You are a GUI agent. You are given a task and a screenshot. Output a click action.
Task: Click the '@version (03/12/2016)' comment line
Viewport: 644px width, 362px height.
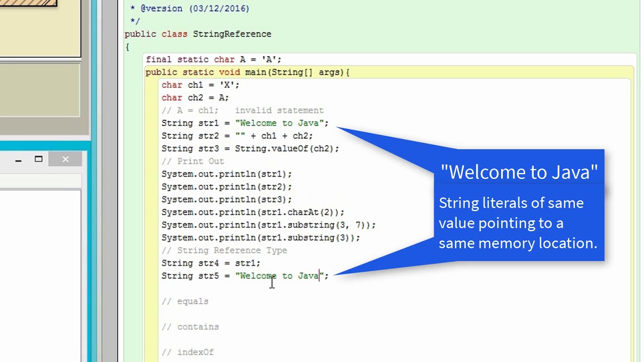pos(190,9)
